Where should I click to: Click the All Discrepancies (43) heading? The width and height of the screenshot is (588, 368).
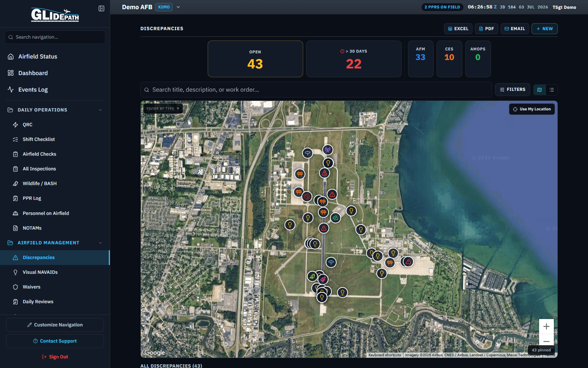(171, 366)
